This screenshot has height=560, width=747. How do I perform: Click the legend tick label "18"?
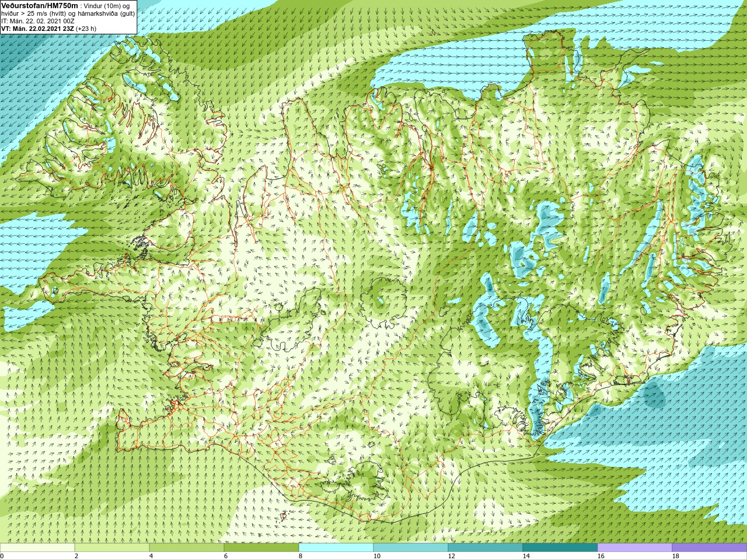click(x=675, y=556)
